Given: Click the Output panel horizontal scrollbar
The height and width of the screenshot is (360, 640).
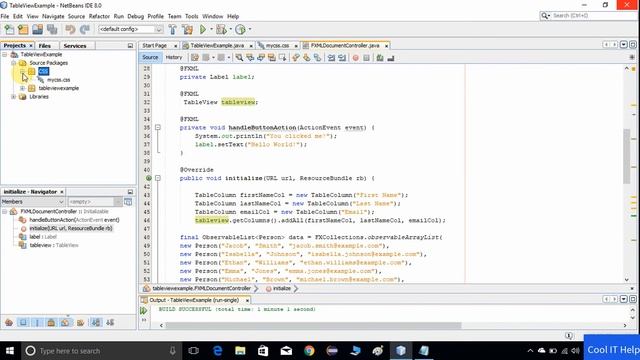Looking at the screenshot, I should point(313,325).
